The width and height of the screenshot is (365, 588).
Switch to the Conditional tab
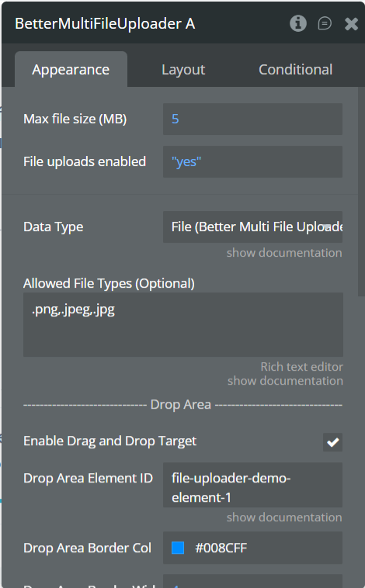[x=296, y=70]
